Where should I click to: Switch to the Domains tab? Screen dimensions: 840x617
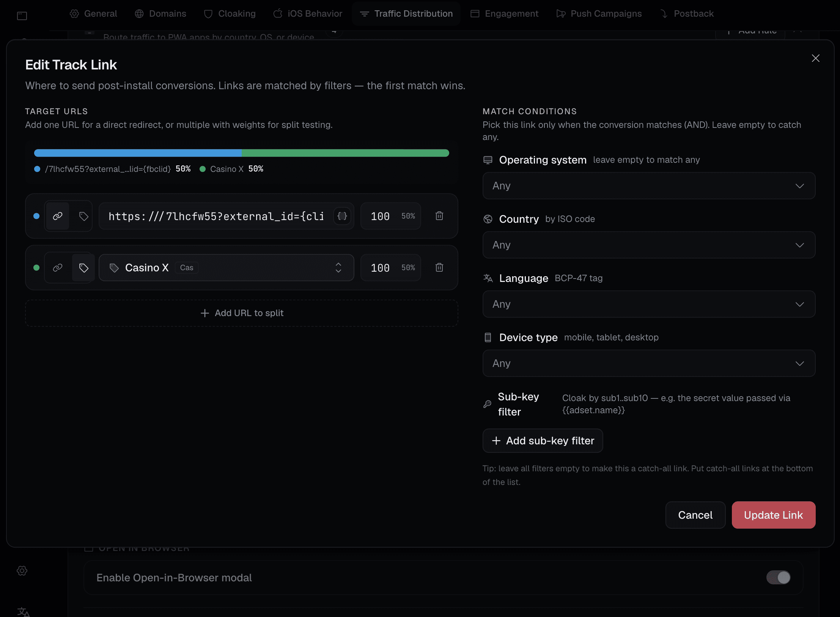(160, 14)
